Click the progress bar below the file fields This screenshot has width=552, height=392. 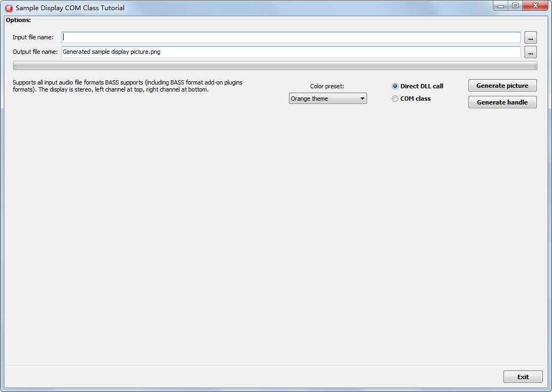coord(275,65)
